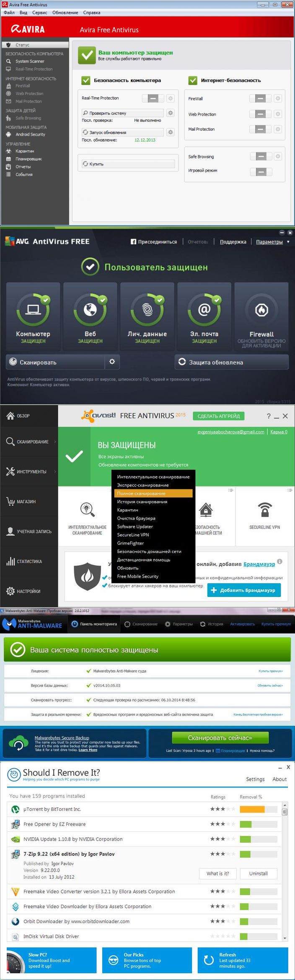Click Uninstall for 7-Zip
The height and width of the screenshot is (980, 295).
coord(259,873)
